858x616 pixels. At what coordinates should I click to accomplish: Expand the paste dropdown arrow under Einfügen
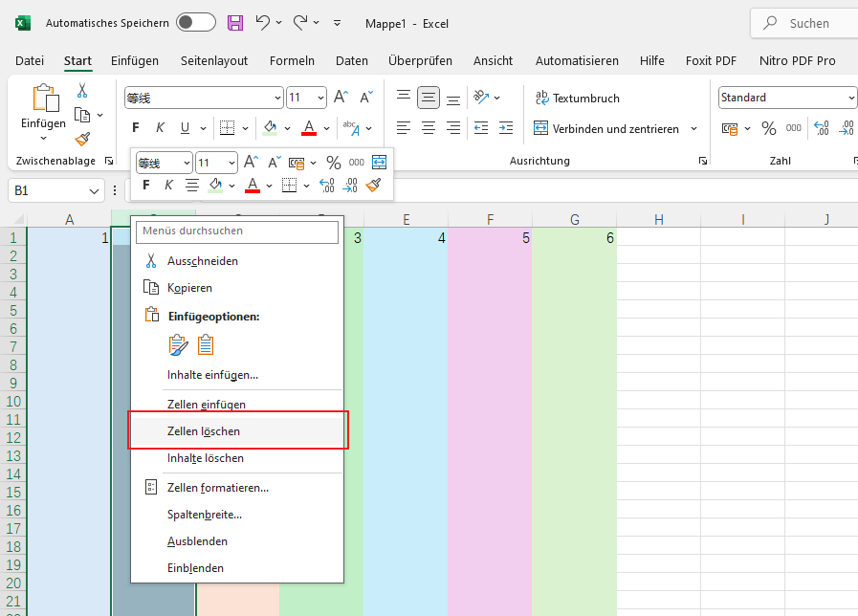tap(43, 139)
